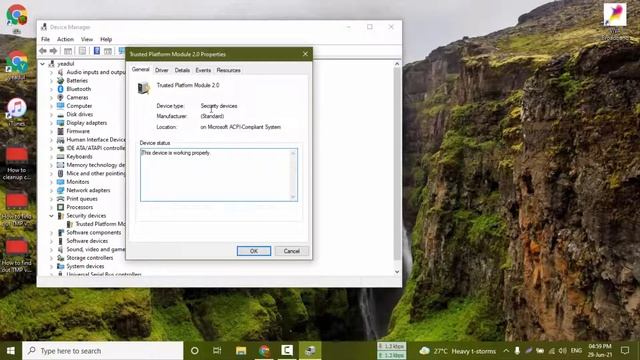Click Cancel in TPM Properties dialog

291,251
